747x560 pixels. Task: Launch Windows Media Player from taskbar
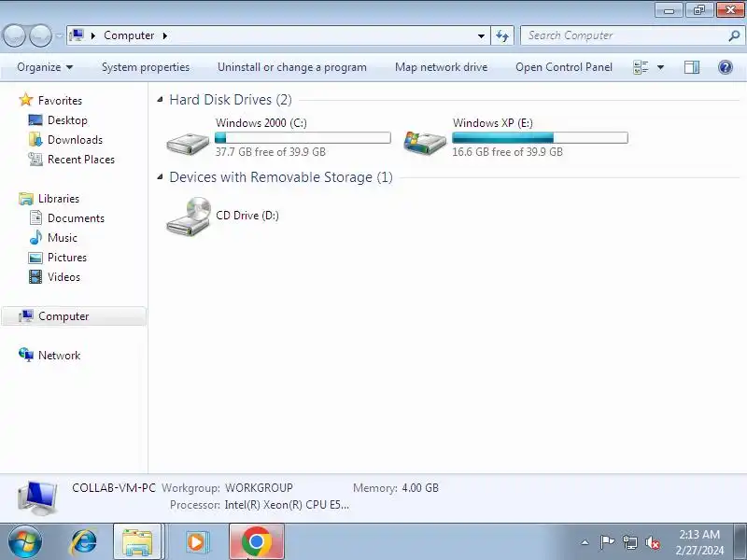coord(196,542)
